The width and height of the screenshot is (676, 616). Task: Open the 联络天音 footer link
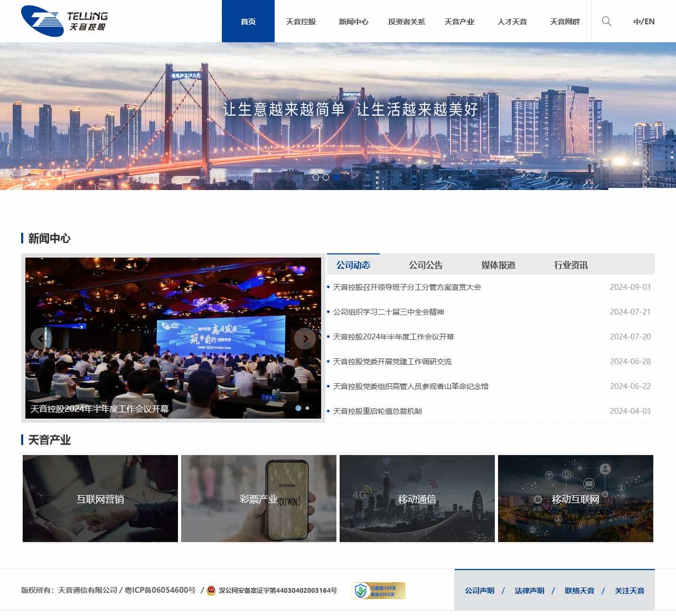click(x=579, y=591)
